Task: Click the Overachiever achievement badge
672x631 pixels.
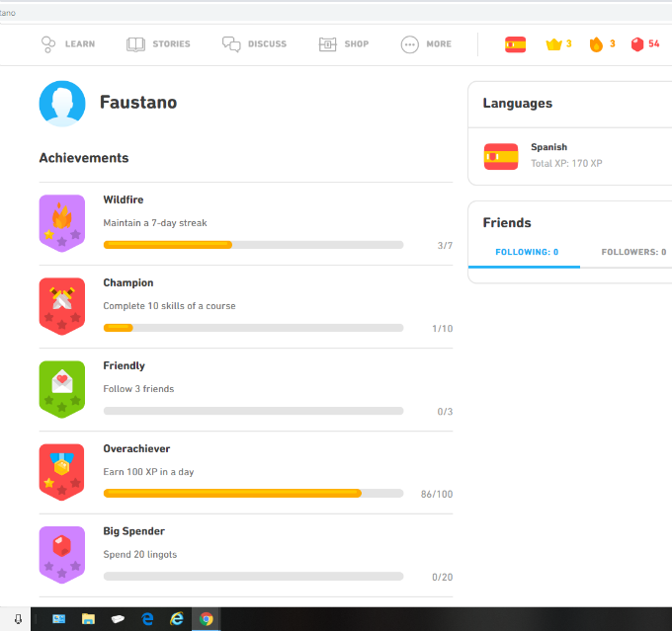Action: pyautogui.click(x=62, y=472)
